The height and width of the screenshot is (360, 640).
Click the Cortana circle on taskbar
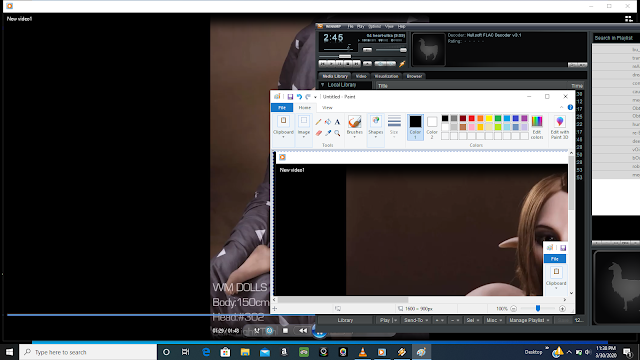tap(166, 352)
